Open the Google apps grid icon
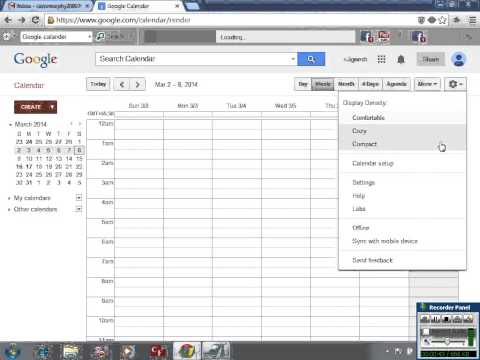The image size is (480, 360). click(x=381, y=59)
